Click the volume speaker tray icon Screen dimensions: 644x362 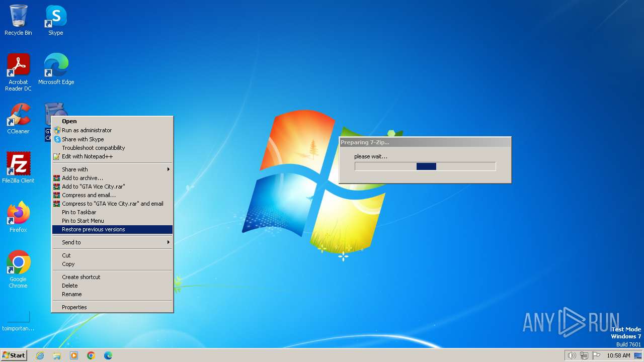click(572, 355)
